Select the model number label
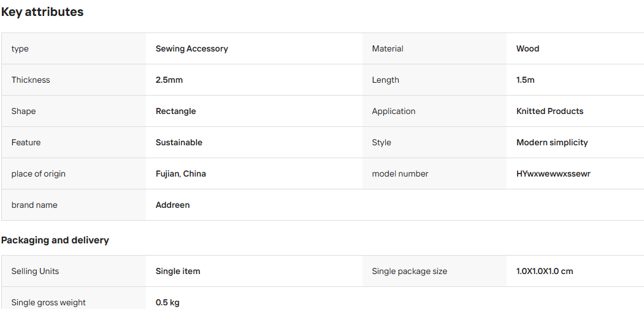This screenshot has height=309, width=644. point(400,174)
